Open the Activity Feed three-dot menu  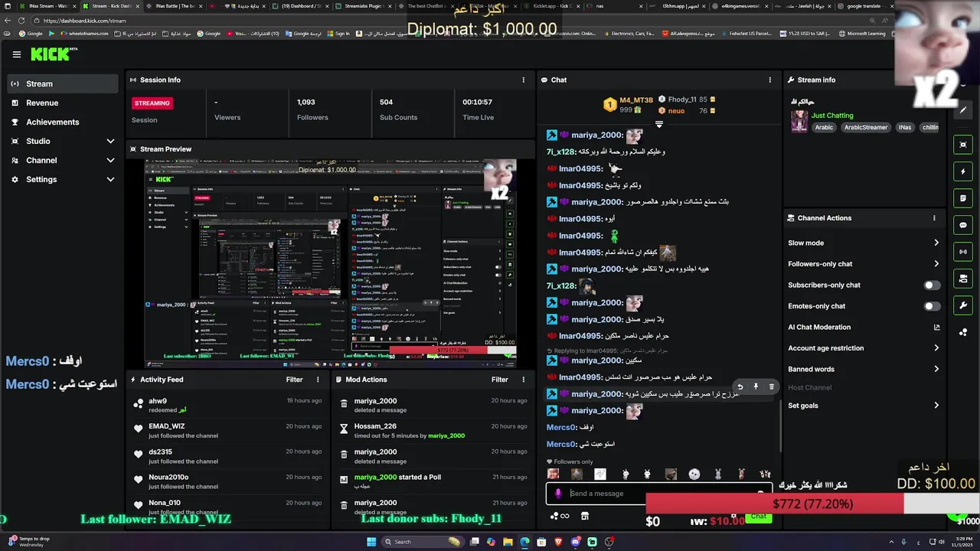[318, 380]
